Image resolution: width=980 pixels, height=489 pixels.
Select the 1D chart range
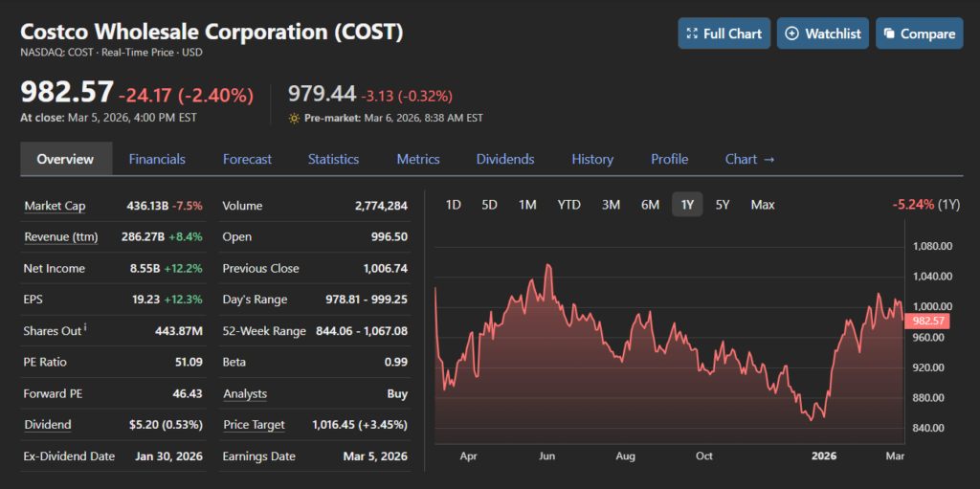(x=454, y=205)
